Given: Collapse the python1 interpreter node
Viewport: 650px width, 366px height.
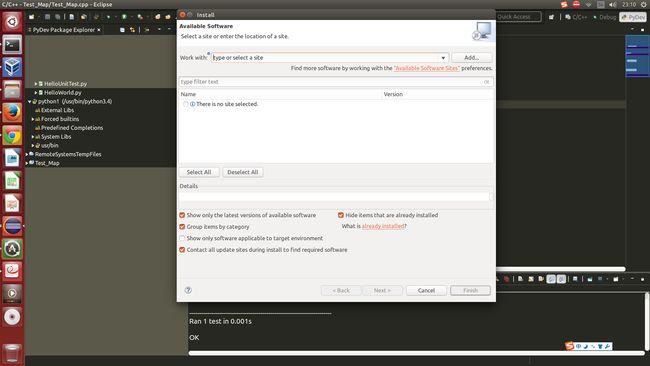Looking at the screenshot, I should coord(29,102).
